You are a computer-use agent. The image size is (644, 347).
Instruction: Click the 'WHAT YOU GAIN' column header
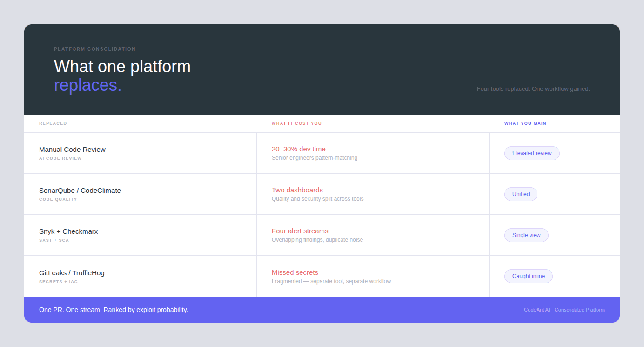tap(525, 123)
